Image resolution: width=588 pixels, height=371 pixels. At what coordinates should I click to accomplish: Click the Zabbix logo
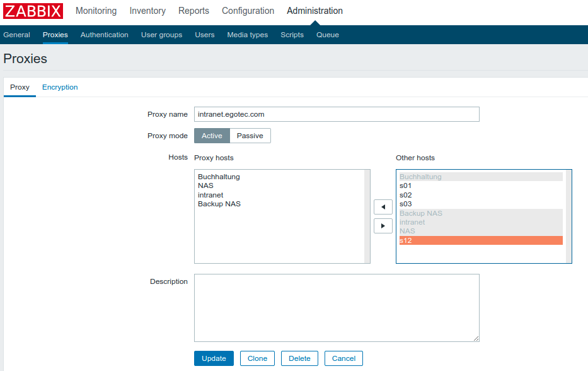(33, 11)
